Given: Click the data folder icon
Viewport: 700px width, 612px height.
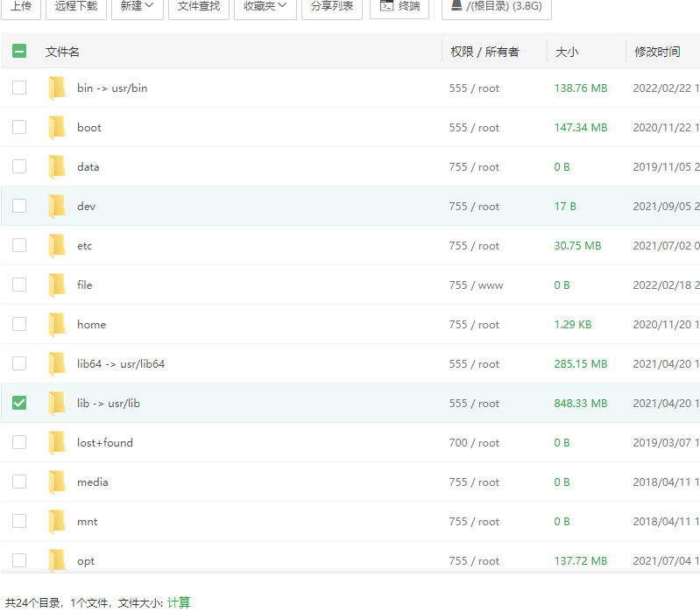Looking at the screenshot, I should [57, 167].
